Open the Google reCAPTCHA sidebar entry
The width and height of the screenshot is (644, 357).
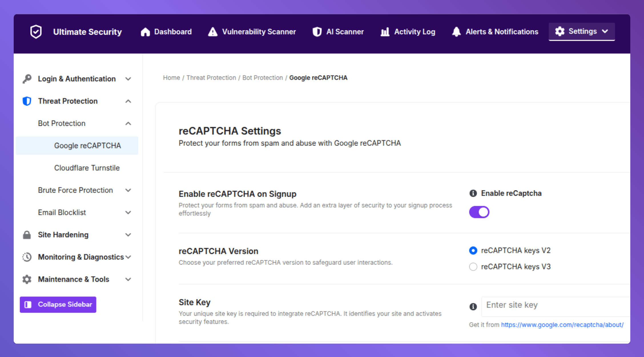coord(87,146)
